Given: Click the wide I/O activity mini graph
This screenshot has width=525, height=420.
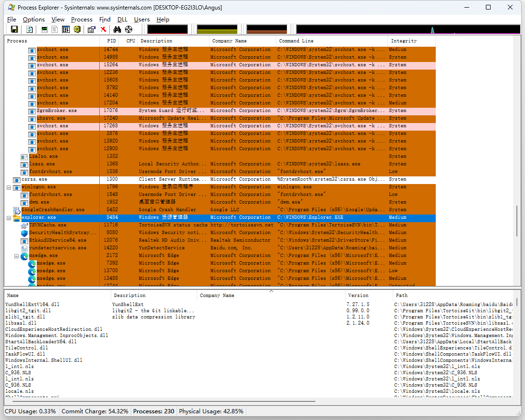Looking at the screenshot, I should click(408, 30).
